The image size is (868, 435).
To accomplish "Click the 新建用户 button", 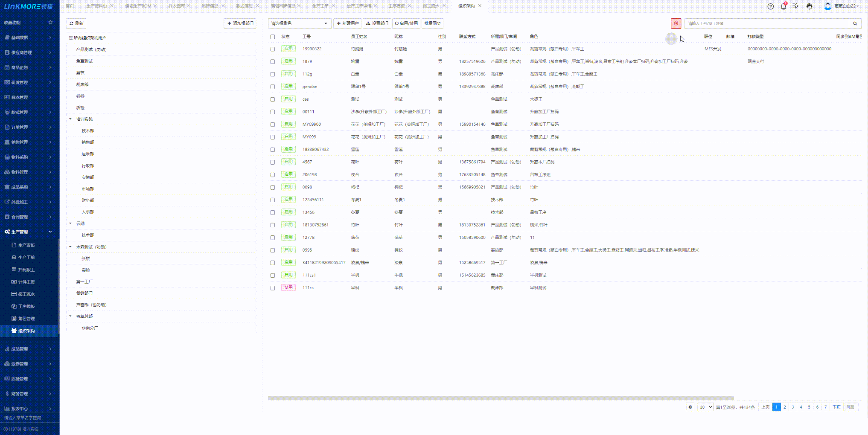I will point(347,23).
